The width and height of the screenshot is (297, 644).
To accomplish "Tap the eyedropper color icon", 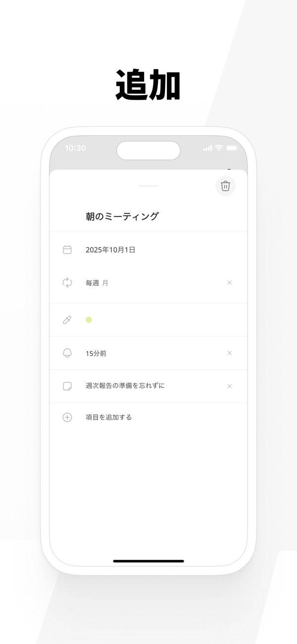I will click(67, 320).
